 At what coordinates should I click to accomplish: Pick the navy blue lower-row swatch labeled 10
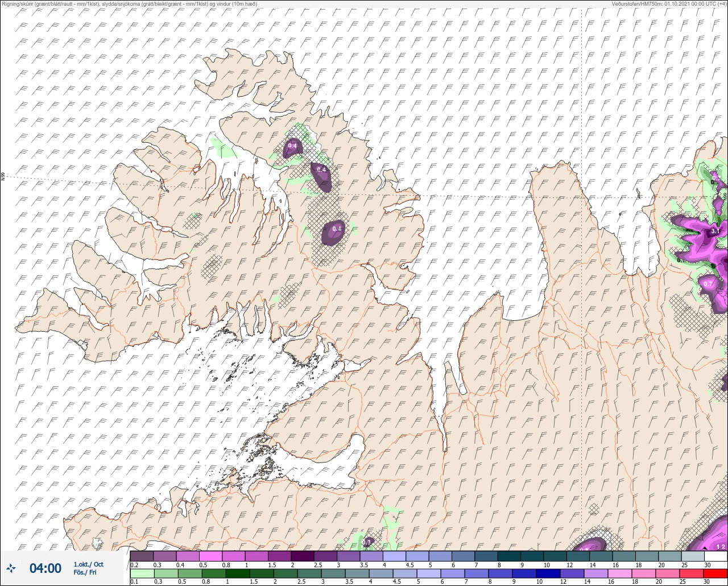click(548, 572)
